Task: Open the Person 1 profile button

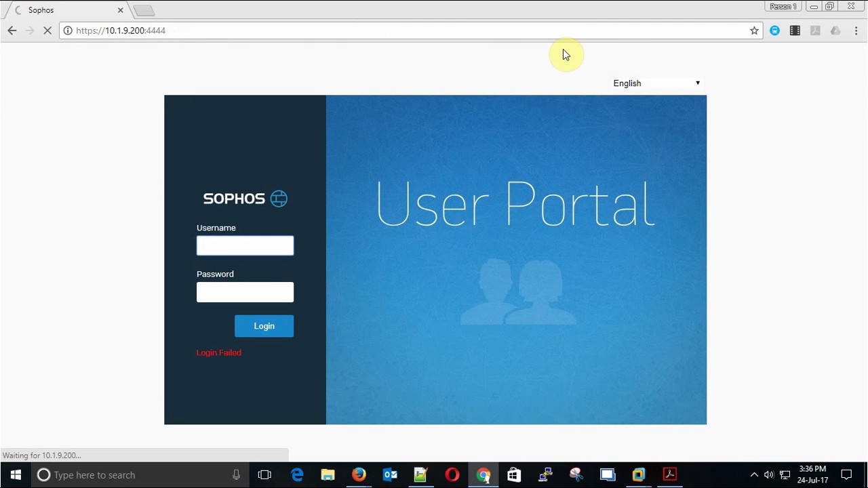Action: (783, 7)
